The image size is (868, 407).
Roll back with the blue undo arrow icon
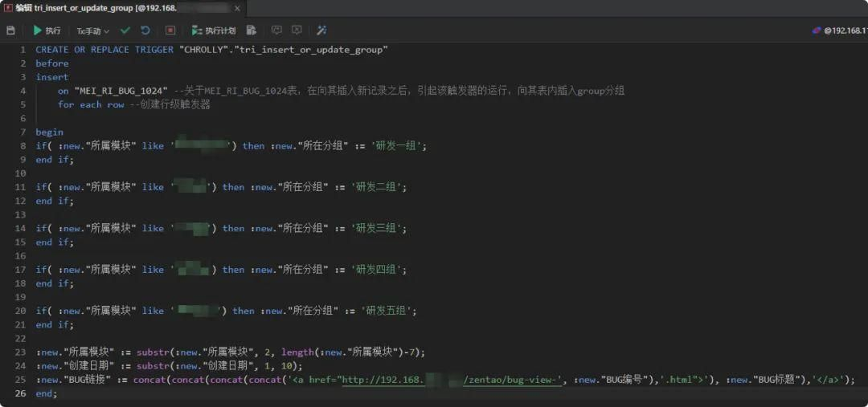[x=145, y=31]
